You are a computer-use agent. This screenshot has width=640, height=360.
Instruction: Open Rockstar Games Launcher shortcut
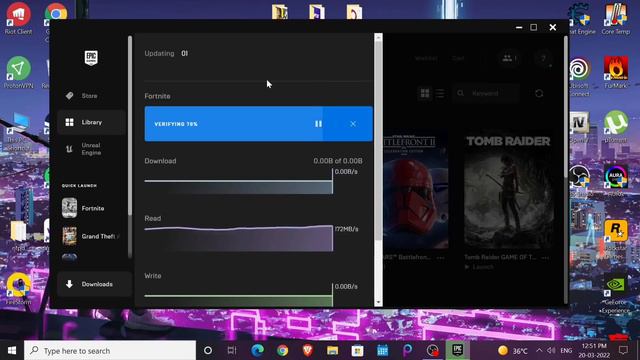[x=616, y=239]
